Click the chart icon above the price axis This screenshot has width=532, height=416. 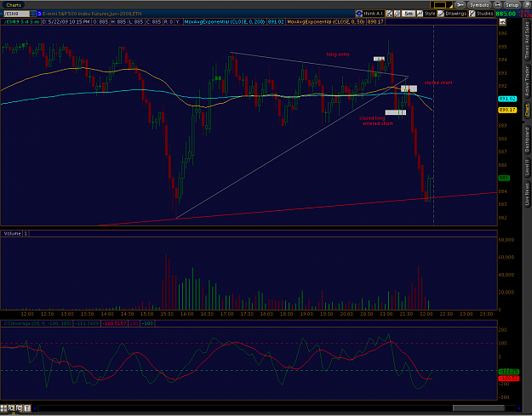point(502,22)
